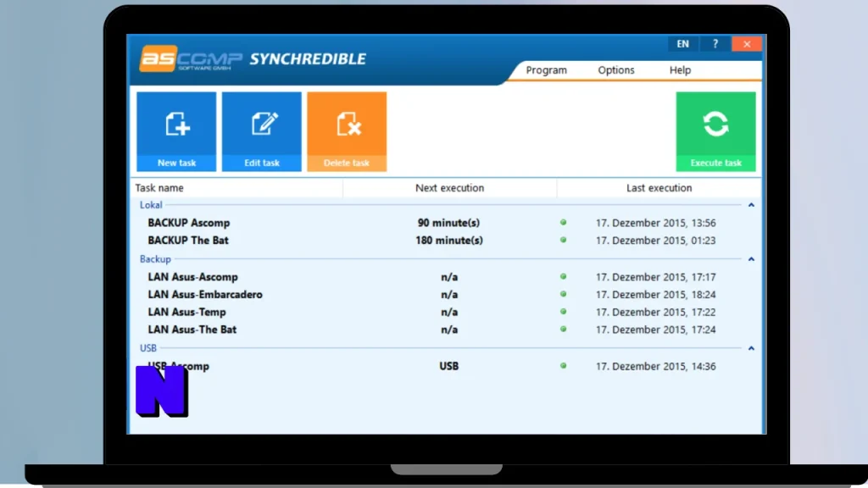Click the ASCOMP Synchredible logo
This screenshot has width=868, height=488.
253,58
